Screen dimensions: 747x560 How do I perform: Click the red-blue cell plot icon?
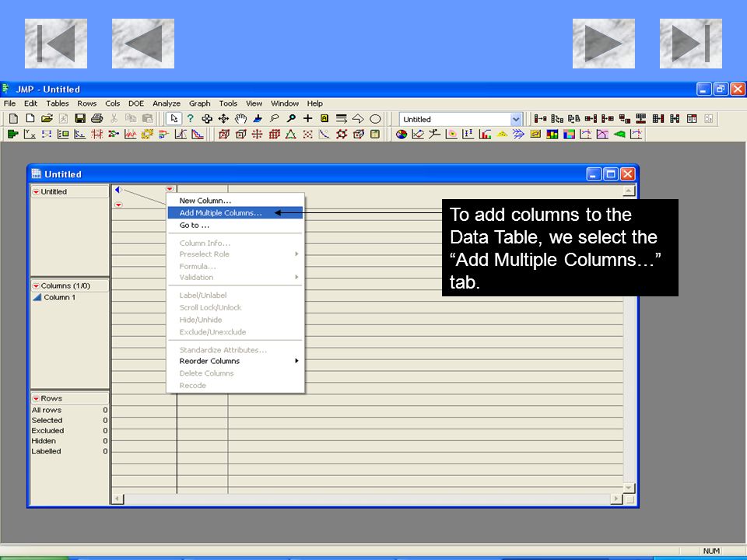coord(552,135)
